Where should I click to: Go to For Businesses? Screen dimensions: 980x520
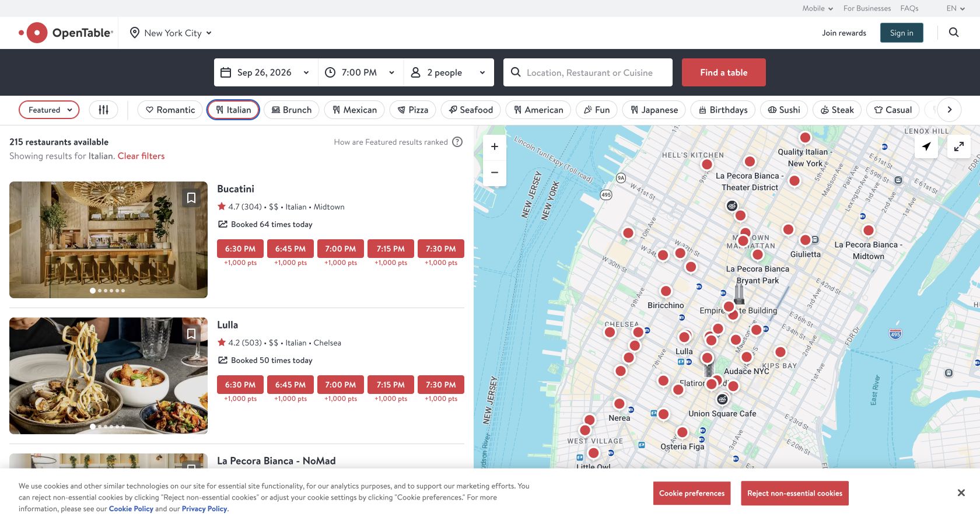[x=867, y=8]
